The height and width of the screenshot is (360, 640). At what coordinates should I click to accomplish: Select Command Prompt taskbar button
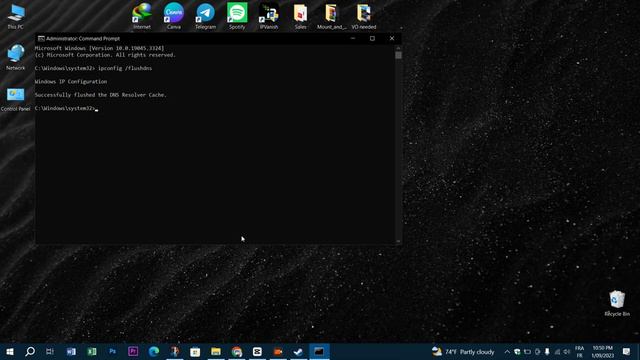tap(319, 351)
